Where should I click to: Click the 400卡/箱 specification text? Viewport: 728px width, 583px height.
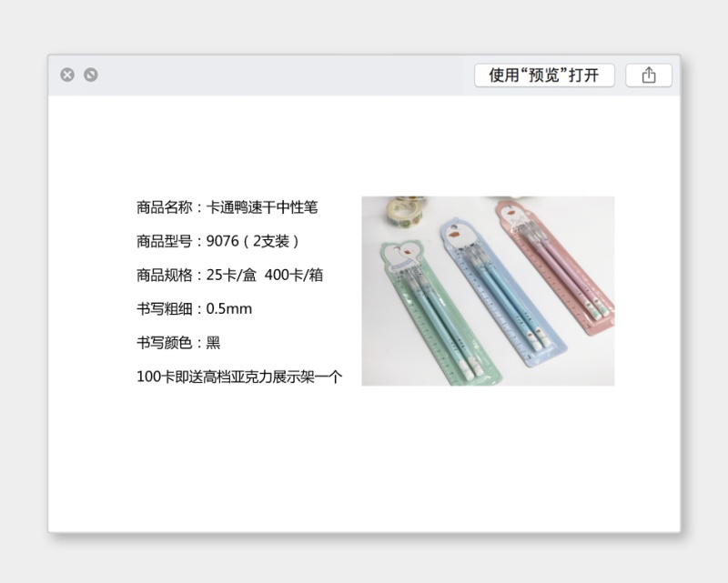293,275
